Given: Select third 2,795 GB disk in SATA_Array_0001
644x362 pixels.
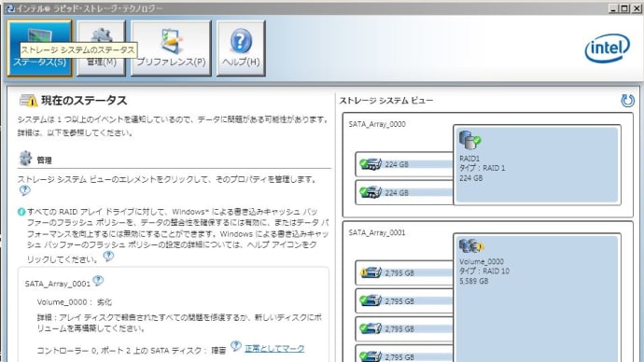Looking at the screenshot, I should tap(404, 329).
